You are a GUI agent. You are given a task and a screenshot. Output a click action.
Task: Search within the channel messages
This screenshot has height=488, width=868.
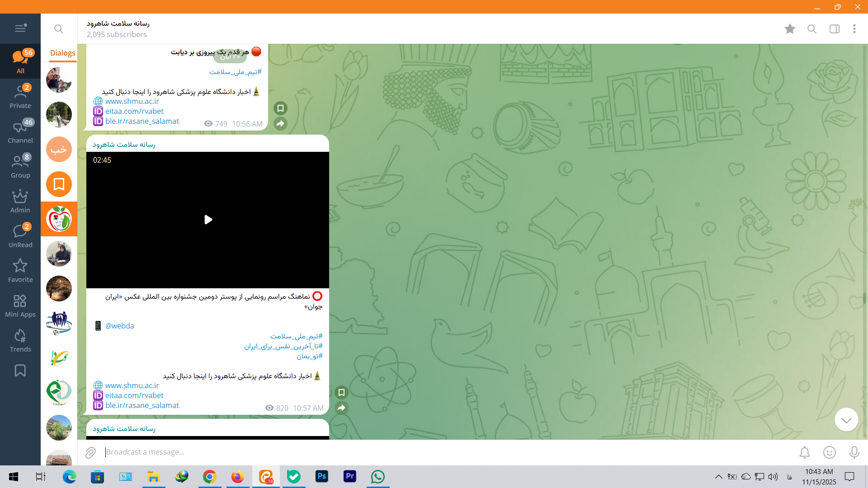pyautogui.click(x=812, y=29)
